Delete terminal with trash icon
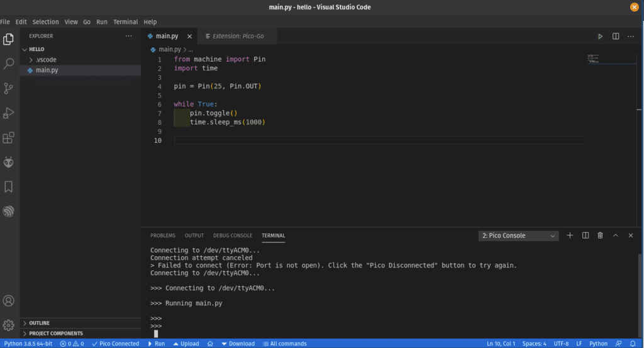 click(x=600, y=235)
